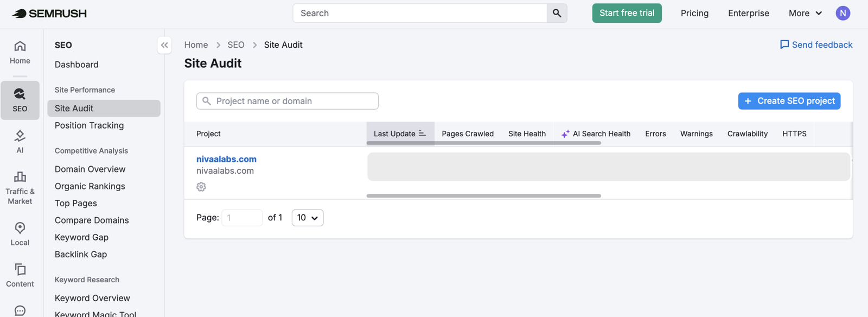Click the Home breadcrumb
The height and width of the screenshot is (317, 868).
[x=196, y=45]
